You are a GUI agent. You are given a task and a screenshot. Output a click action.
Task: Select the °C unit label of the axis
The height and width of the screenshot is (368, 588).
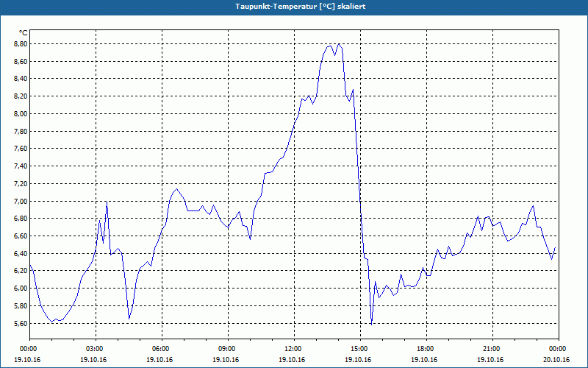click(x=23, y=33)
